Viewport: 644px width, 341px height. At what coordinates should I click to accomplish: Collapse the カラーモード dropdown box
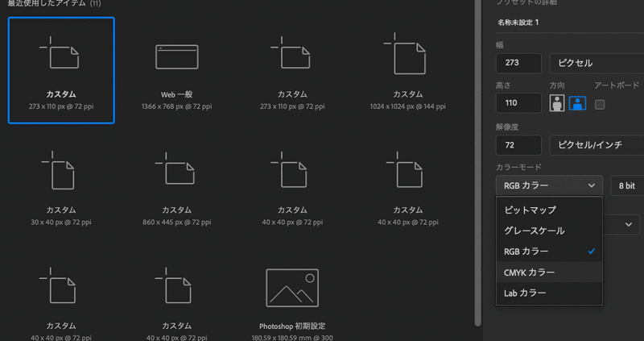point(549,185)
